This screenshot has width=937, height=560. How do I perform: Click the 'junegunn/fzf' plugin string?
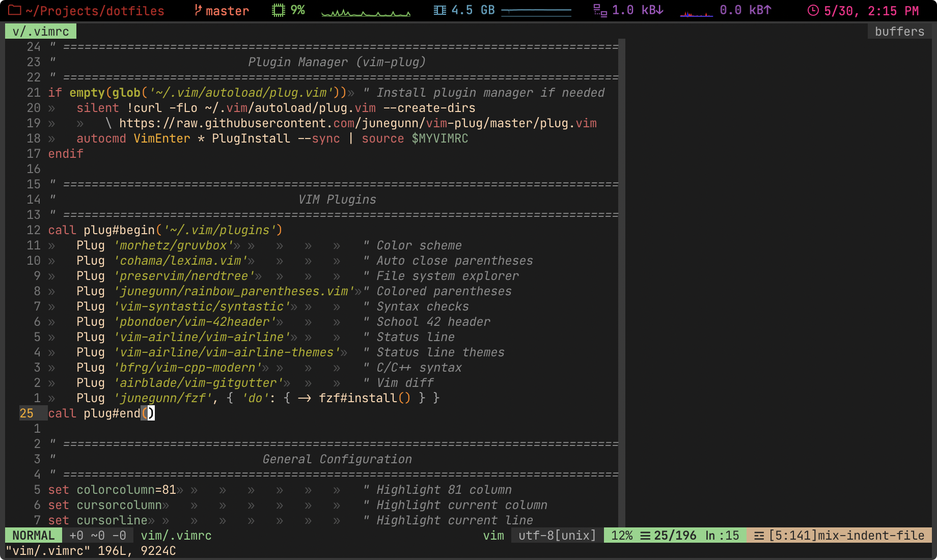(x=163, y=398)
